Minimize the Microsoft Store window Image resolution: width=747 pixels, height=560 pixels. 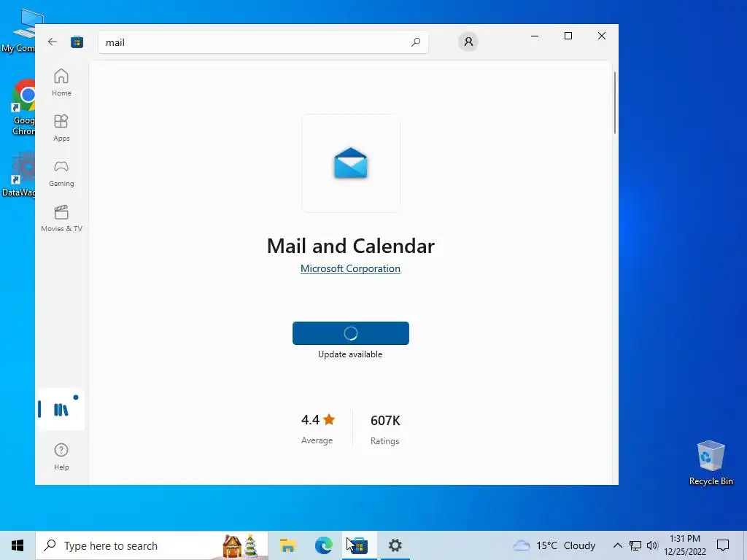click(x=535, y=36)
